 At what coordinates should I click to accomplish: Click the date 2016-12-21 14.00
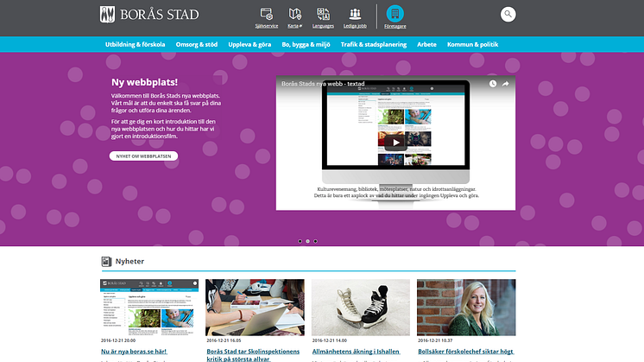click(x=330, y=340)
